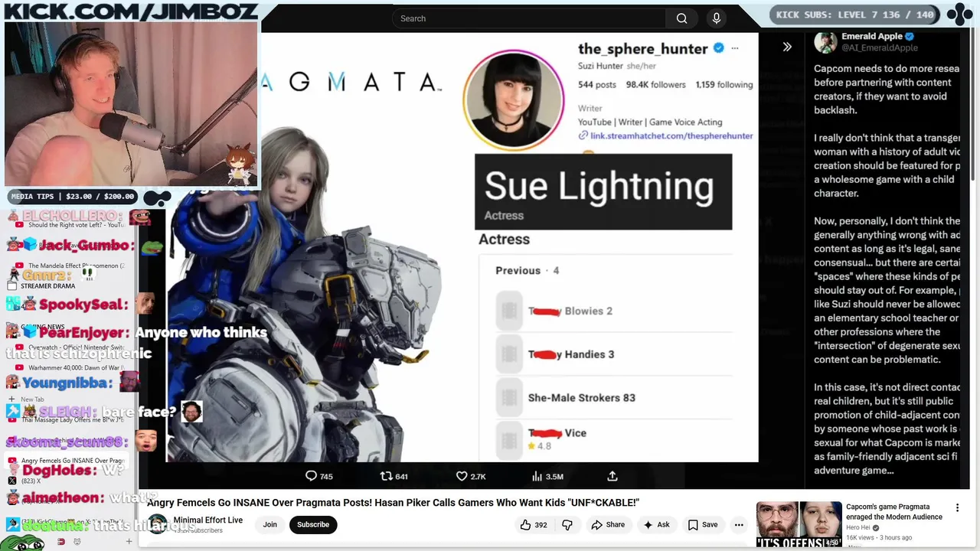Open New Tab entry in sidebar

pos(69,399)
